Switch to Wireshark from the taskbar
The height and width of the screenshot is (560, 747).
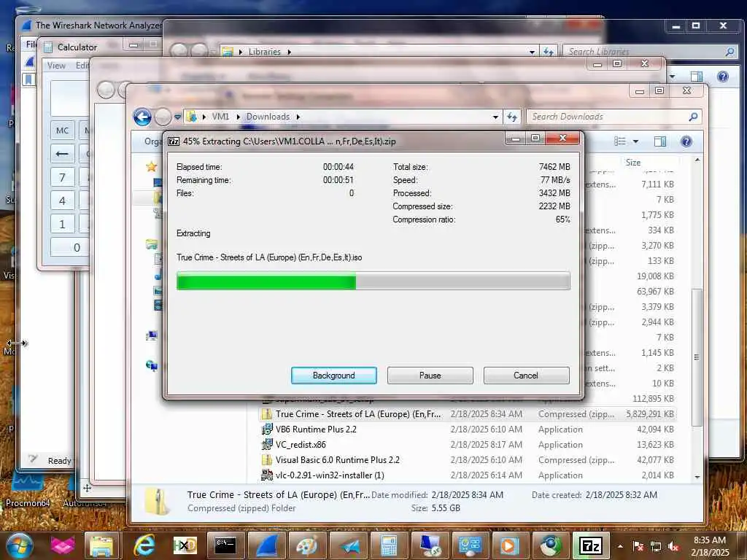point(267,545)
